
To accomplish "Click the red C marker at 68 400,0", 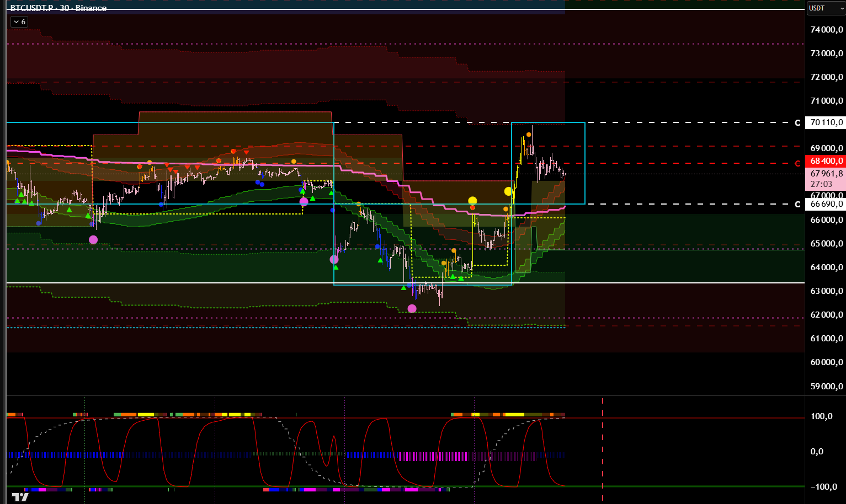I will pos(797,164).
